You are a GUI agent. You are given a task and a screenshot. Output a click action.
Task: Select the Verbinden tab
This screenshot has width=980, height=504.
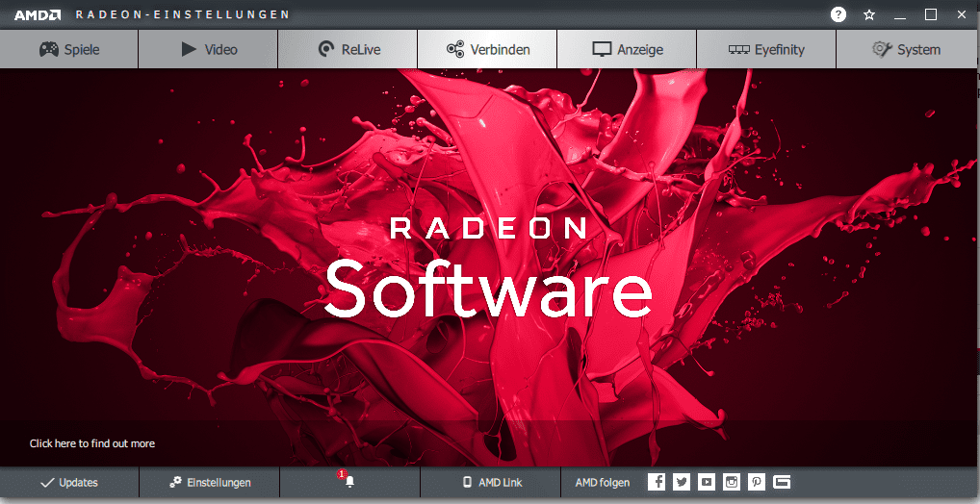coord(487,49)
